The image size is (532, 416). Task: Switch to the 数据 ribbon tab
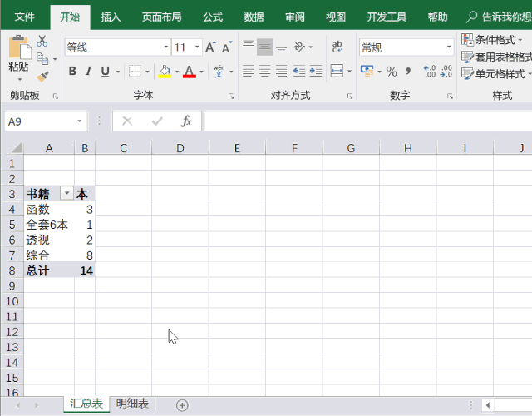254,17
